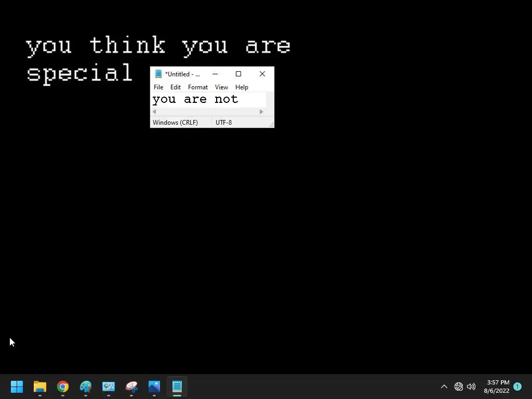Viewport: 532px width, 399px height.
Task: Open the Control Panel taskbar icon
Action: coord(108,387)
